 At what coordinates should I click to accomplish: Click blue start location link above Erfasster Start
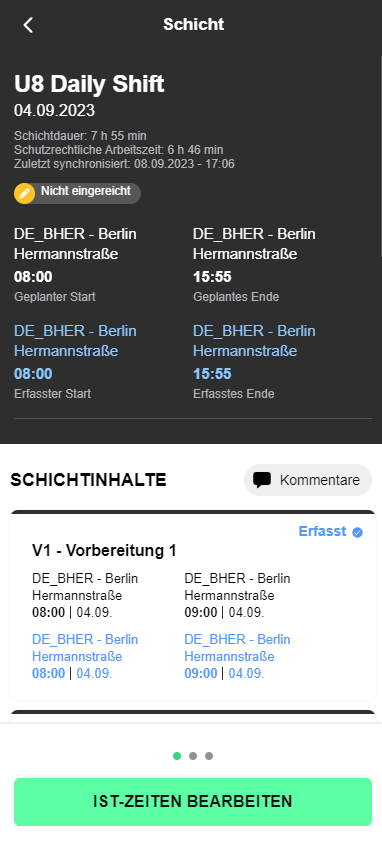[75, 341]
